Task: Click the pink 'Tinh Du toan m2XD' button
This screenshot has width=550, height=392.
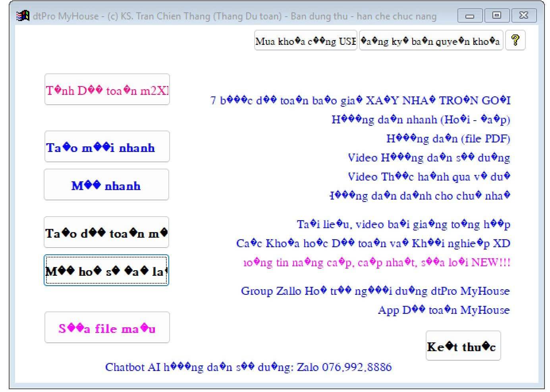Action: (107, 90)
